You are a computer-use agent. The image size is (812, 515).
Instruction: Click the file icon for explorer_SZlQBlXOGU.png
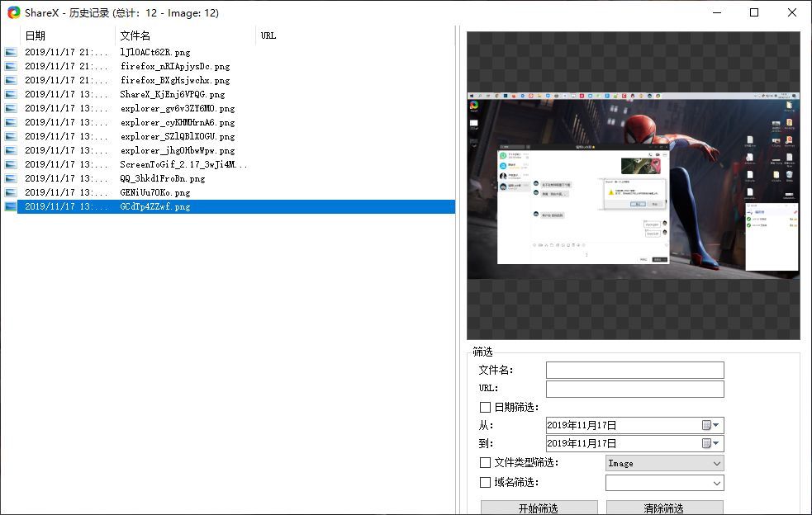click(11, 136)
